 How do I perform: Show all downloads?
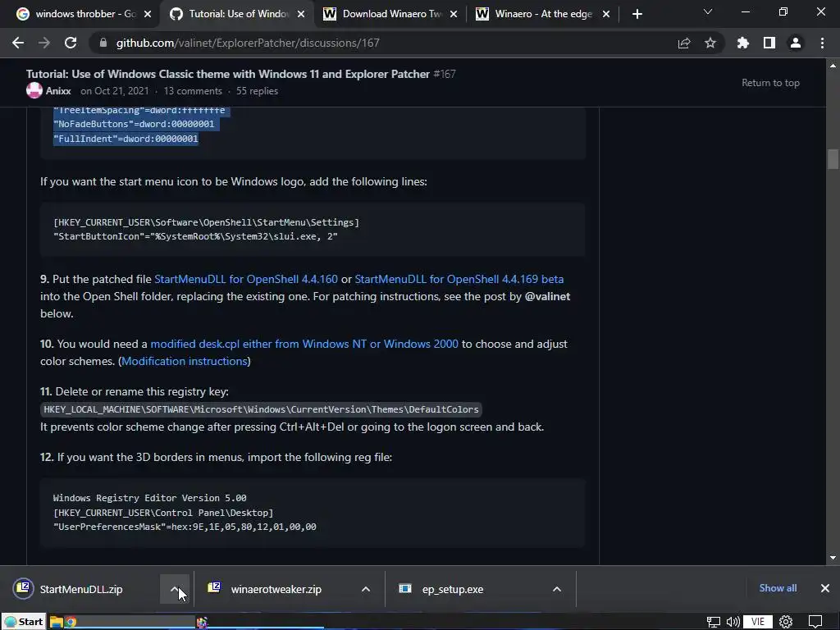point(778,588)
